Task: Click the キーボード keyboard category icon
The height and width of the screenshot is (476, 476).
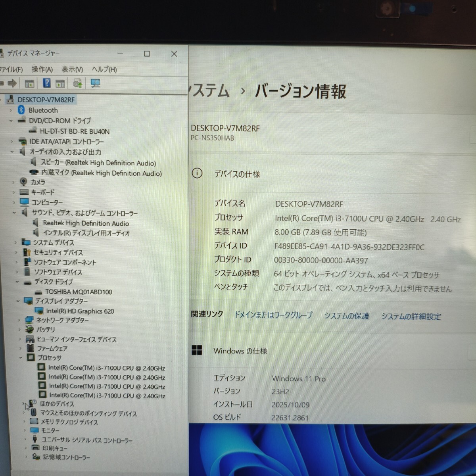Action: tap(24, 192)
